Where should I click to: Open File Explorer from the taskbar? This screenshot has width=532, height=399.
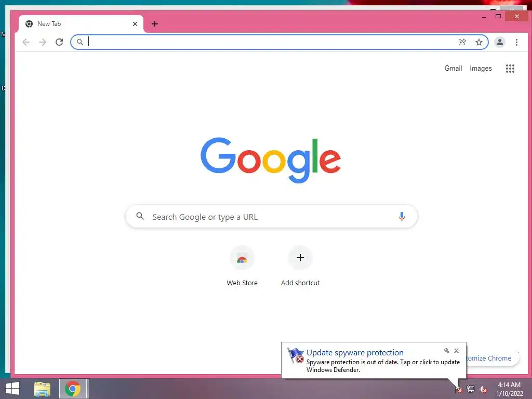point(42,389)
